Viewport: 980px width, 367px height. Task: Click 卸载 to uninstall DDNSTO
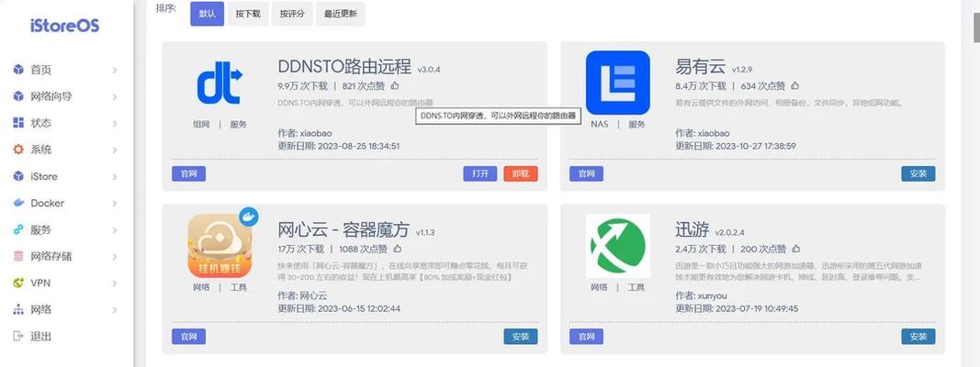tap(521, 173)
